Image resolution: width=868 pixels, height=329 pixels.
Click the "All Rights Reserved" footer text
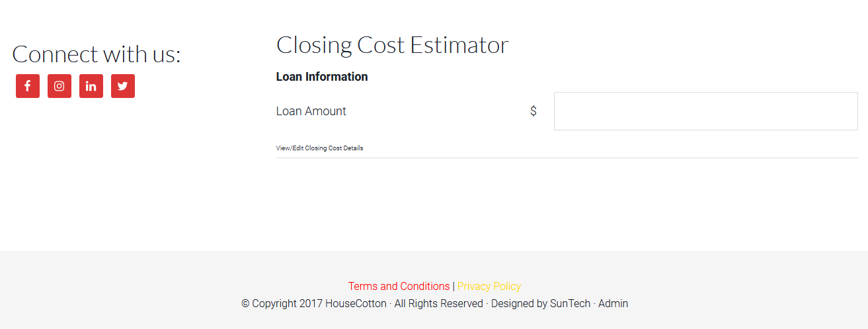(439, 304)
